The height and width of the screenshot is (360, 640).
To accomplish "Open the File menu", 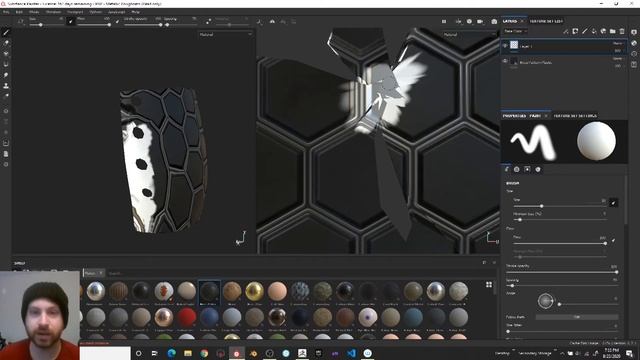I will point(6,12).
